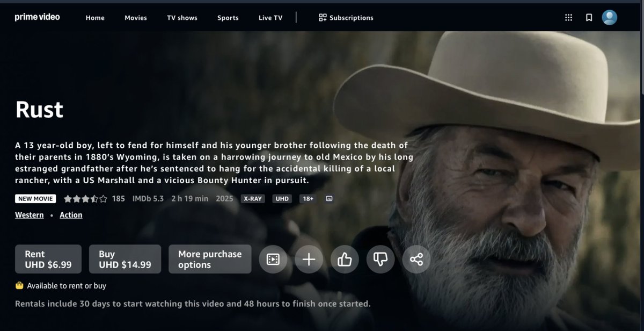Click the 2 h 19 min runtime
Image resolution: width=644 pixels, height=331 pixels.
pyautogui.click(x=189, y=199)
